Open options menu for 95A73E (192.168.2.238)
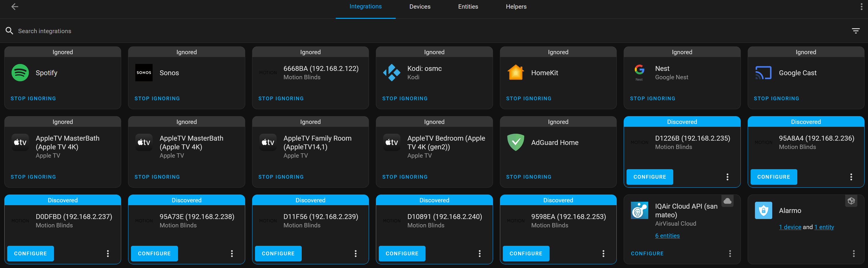 coord(231,254)
